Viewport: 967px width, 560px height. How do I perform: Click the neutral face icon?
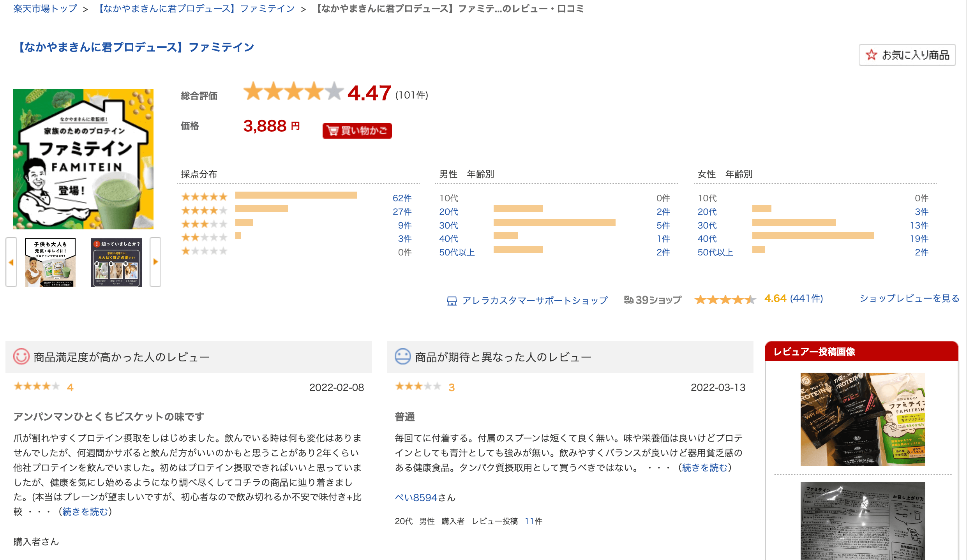[403, 356]
